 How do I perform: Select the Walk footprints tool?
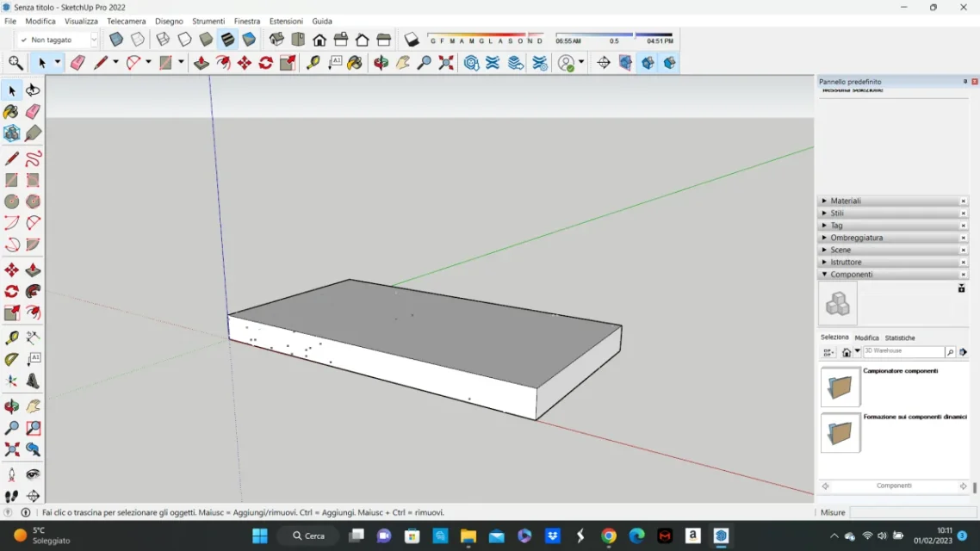click(11, 496)
